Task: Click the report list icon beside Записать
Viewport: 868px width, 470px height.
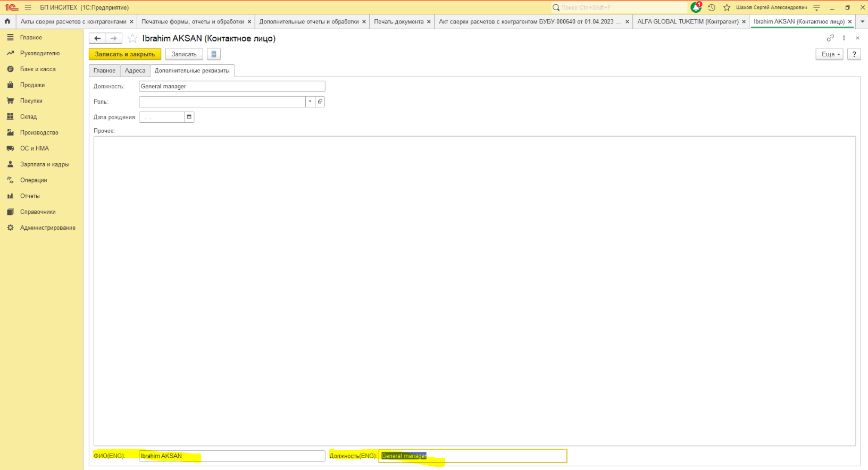Action: click(214, 54)
